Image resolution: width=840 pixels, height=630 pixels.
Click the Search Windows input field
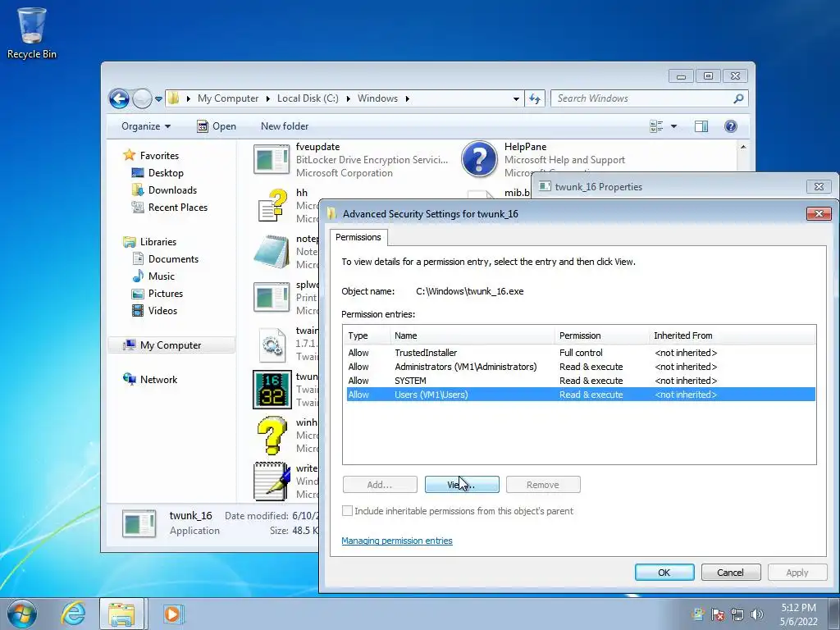click(x=641, y=98)
